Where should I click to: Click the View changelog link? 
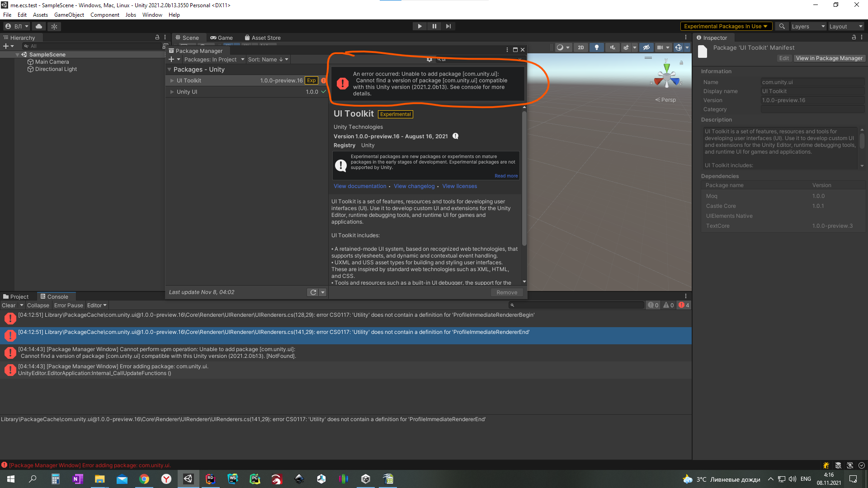(414, 186)
